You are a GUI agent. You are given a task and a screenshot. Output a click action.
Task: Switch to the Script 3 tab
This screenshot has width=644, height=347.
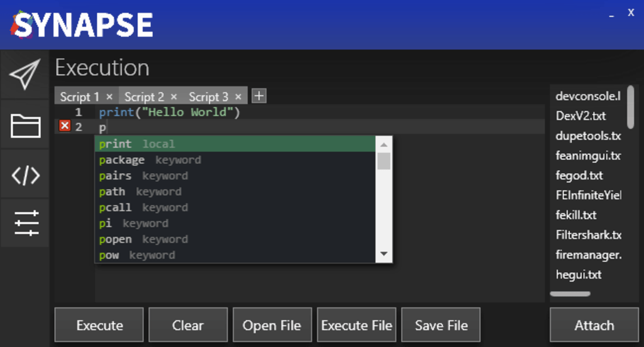[x=208, y=96]
